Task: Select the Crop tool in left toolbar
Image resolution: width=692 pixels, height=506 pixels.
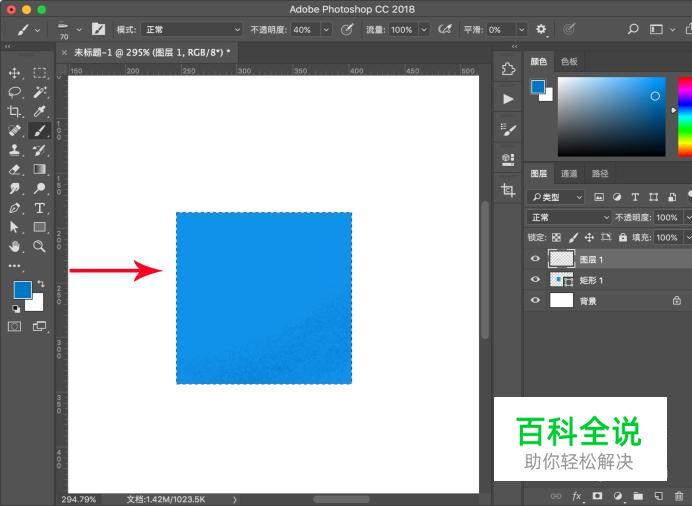Action: [x=15, y=111]
